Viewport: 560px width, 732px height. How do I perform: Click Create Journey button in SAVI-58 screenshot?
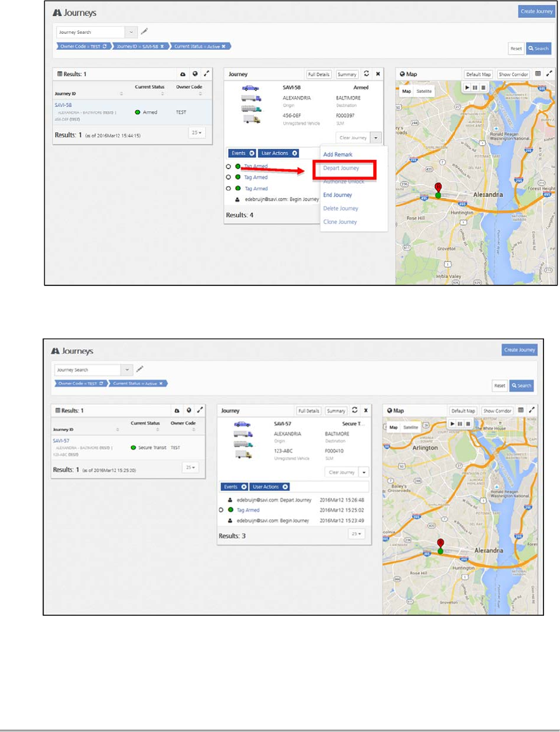point(536,11)
